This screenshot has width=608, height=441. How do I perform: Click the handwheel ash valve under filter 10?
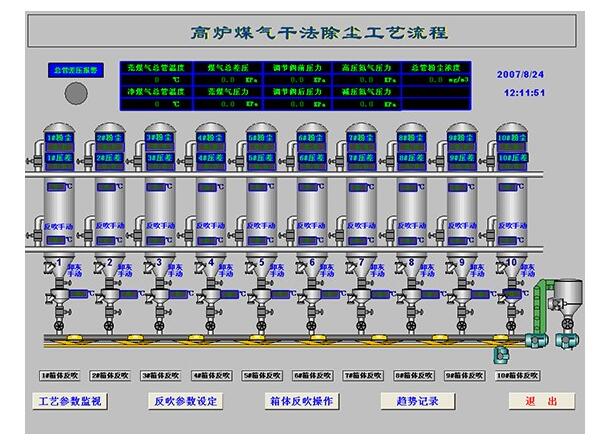tap(511, 325)
